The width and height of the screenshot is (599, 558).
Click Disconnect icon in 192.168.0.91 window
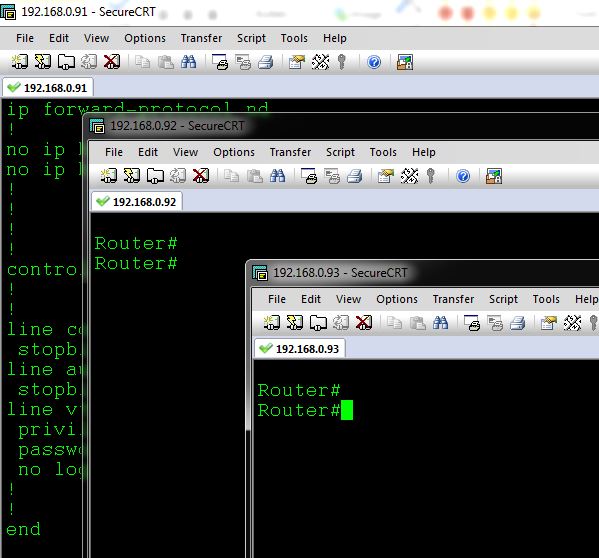point(112,61)
